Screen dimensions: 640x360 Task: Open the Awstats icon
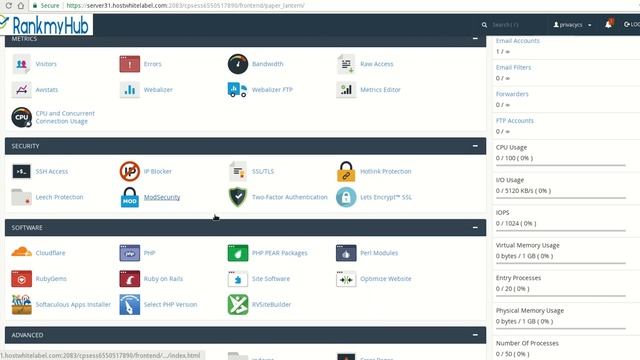(21, 90)
